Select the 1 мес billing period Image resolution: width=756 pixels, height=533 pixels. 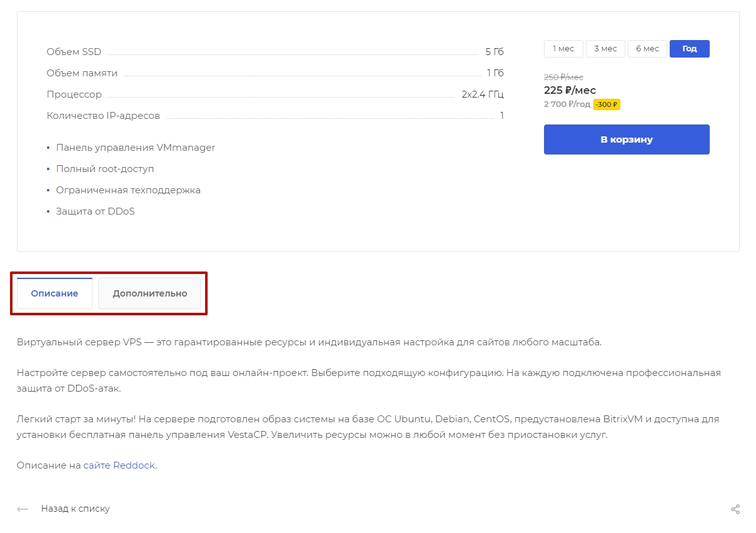(563, 49)
